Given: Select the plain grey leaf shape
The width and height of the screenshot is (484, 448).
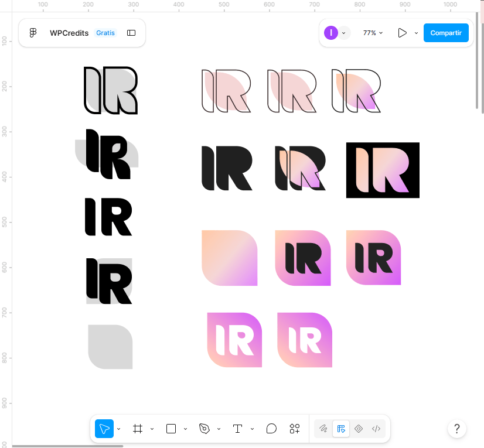Looking at the screenshot, I should (x=110, y=347).
